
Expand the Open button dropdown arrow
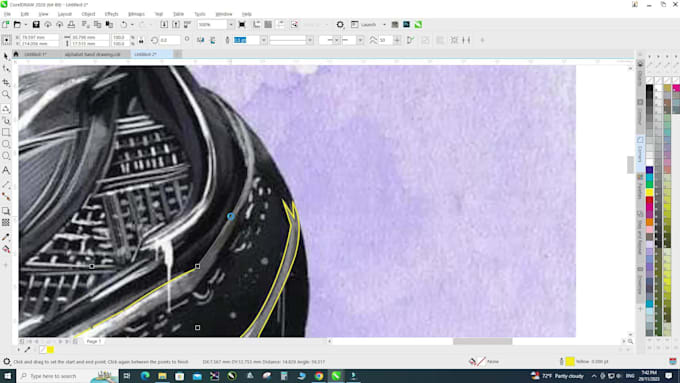pyautogui.click(x=25, y=25)
